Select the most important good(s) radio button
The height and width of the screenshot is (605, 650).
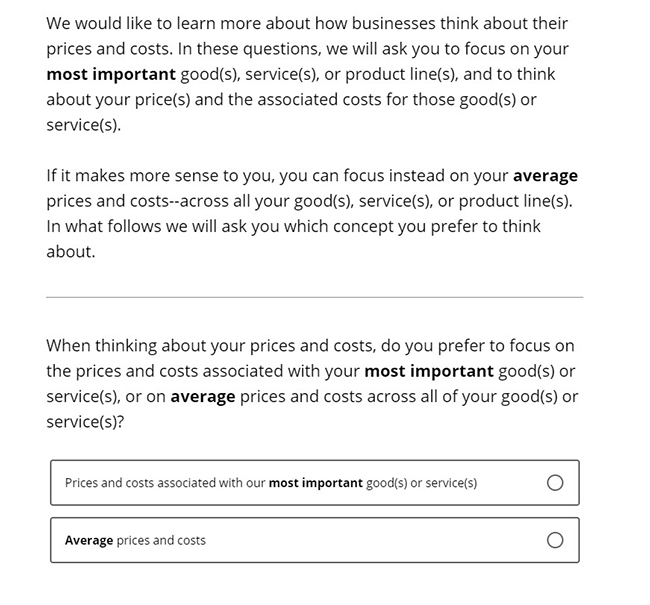coord(555,483)
